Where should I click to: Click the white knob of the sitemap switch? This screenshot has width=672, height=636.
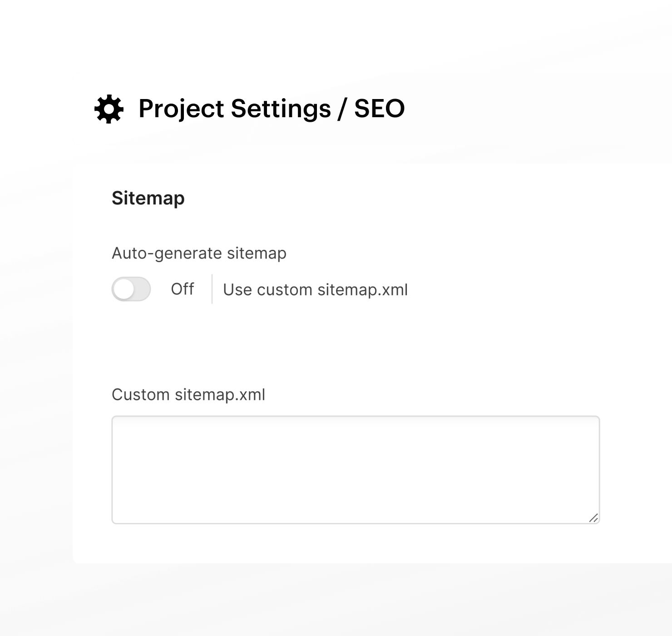pyautogui.click(x=124, y=289)
